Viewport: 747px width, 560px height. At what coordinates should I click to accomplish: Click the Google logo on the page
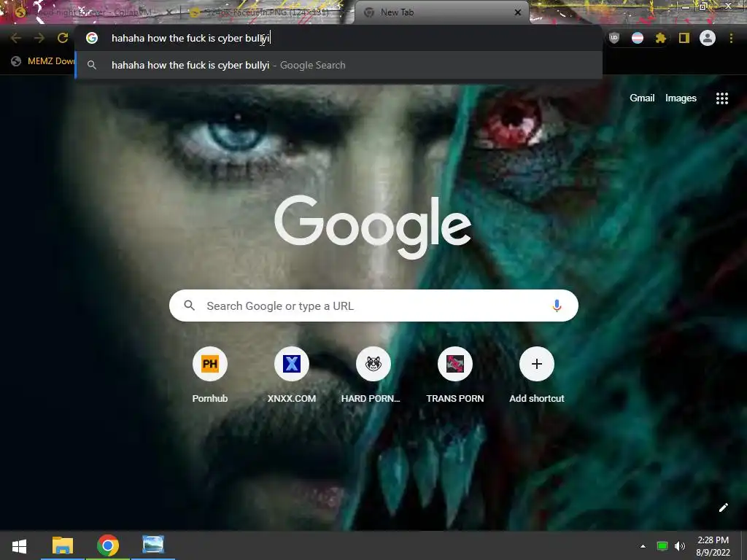click(373, 227)
